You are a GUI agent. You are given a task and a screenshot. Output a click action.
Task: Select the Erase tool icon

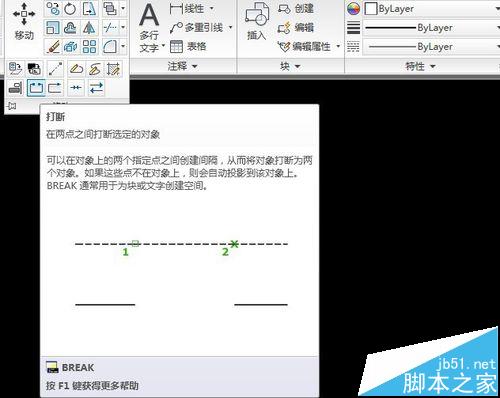[53, 47]
